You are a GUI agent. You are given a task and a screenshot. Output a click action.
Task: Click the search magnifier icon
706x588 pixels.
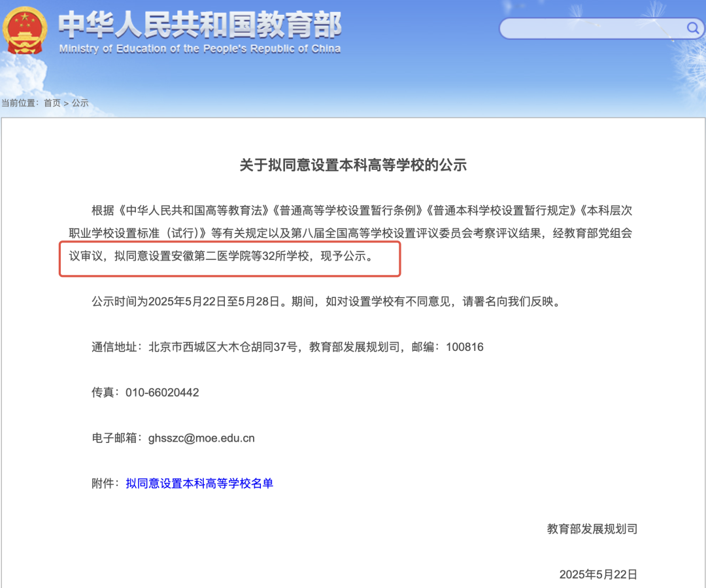692,28
